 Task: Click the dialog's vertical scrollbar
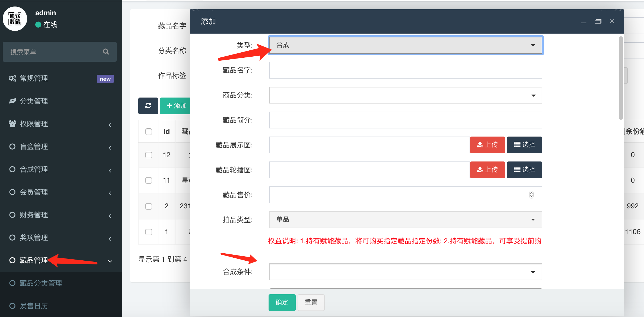click(x=621, y=79)
